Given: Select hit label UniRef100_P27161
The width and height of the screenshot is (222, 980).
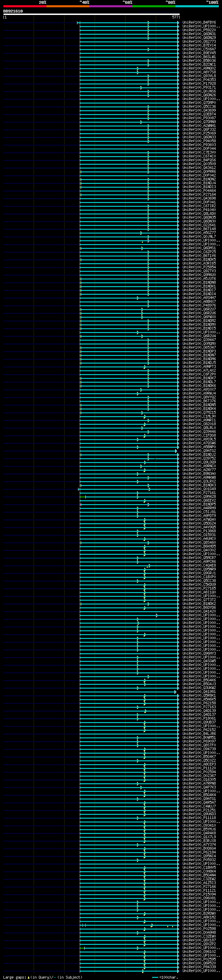Looking at the screenshot, I should (x=199, y=493).
